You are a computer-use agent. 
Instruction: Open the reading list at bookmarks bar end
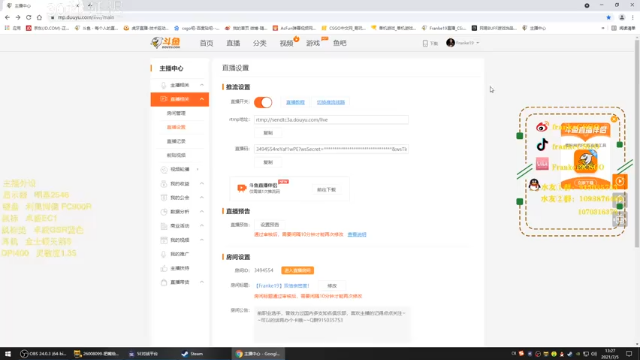624,28
